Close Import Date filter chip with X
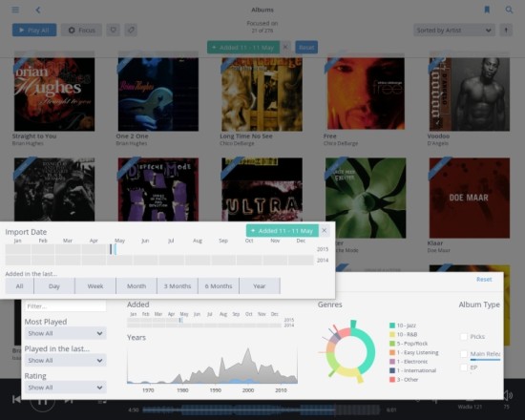Image resolution: width=525 pixels, height=420 pixels. point(325,230)
